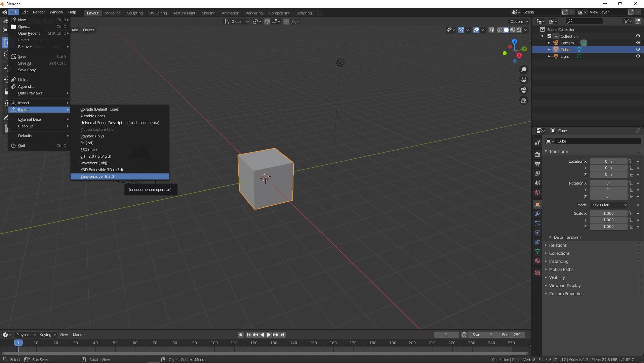The image size is (644, 363).
Task: Click Save As... in File menu
Action: tap(39, 63)
